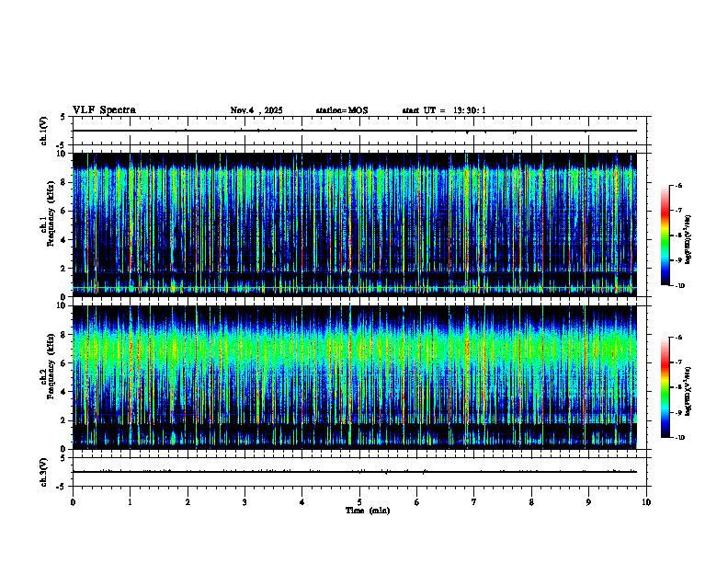728x563 pixels.
Task: Click time axis tick label "9"
Action: pos(588,502)
